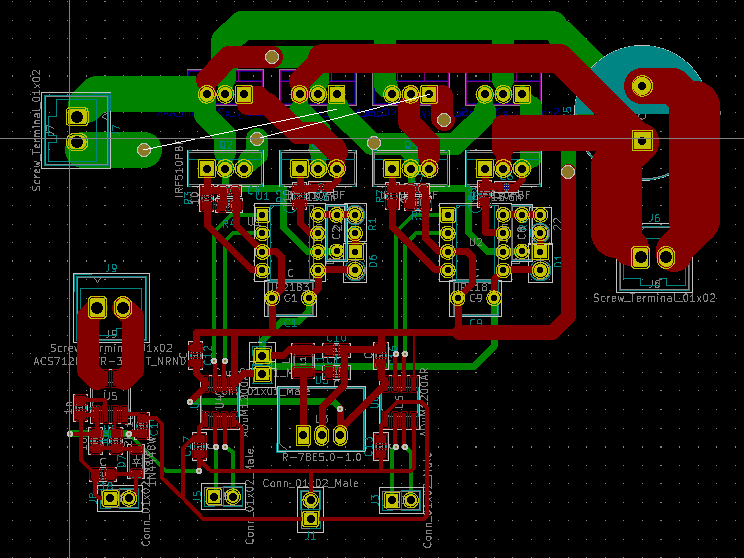Select the right pad of capacitor C9

[494, 298]
